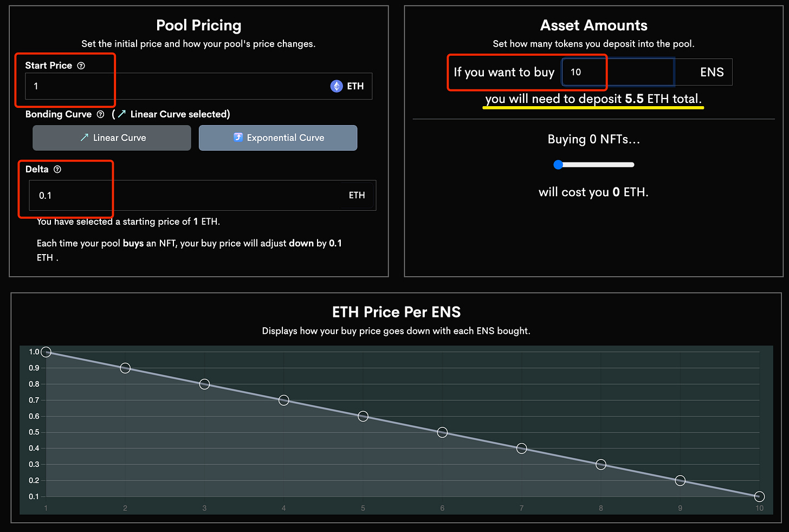The image size is (789, 532).
Task: Select the Exponential Curve button
Action: pyautogui.click(x=278, y=138)
